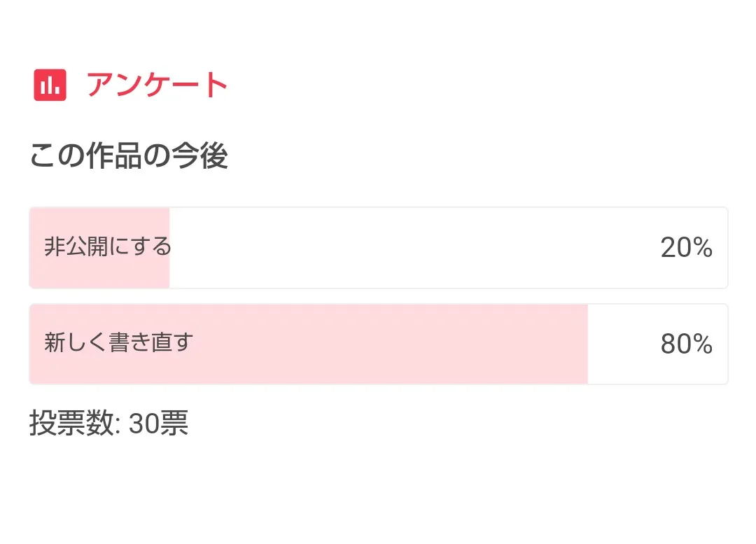Click the 20% result percentage
Image resolution: width=756 pixels, height=544 pixels.
(x=686, y=248)
